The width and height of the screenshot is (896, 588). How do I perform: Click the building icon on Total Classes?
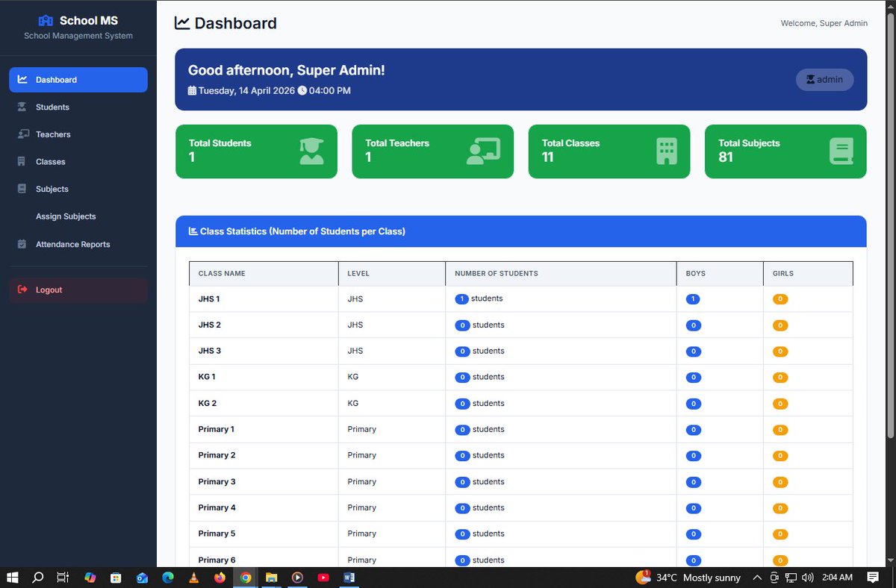coord(667,151)
